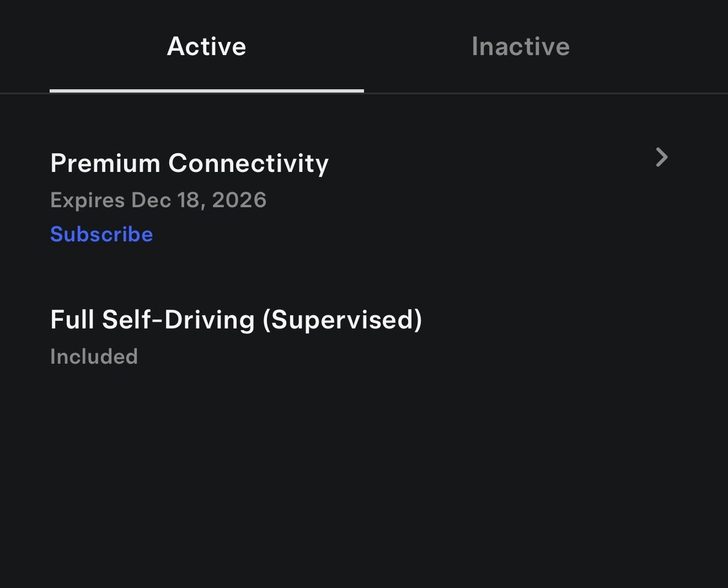Open the Premium Connectivity subscription item
This screenshot has height=588, width=728.
click(x=189, y=164)
